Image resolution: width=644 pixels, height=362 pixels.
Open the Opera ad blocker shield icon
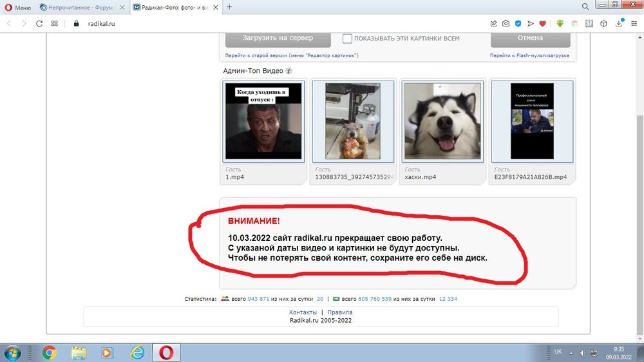[518, 23]
